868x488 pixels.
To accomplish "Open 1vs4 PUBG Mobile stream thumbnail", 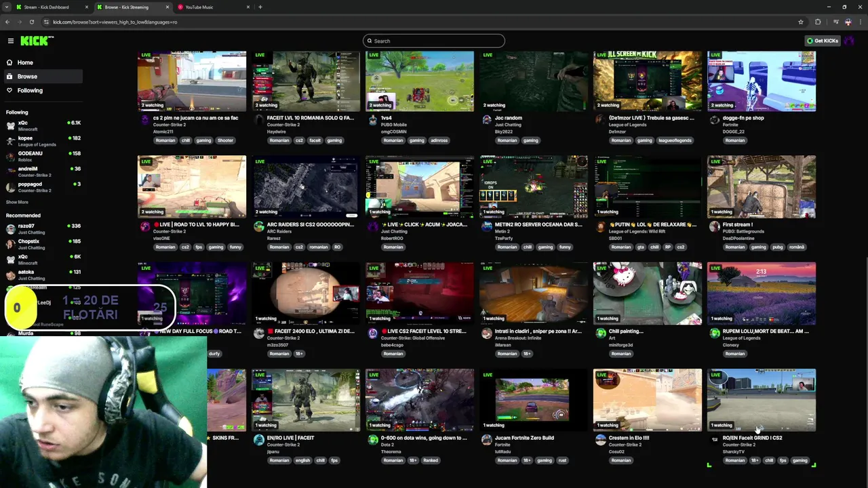I will 420,81.
